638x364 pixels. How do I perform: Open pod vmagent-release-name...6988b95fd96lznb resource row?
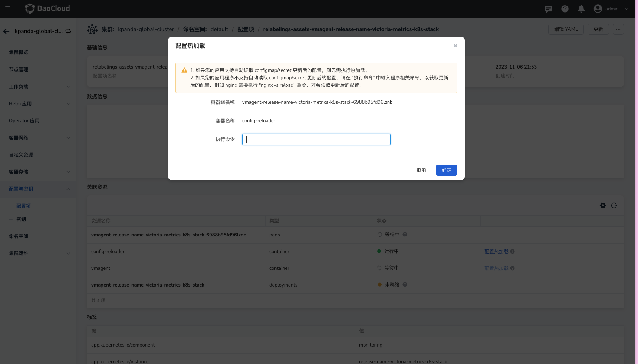169,235
